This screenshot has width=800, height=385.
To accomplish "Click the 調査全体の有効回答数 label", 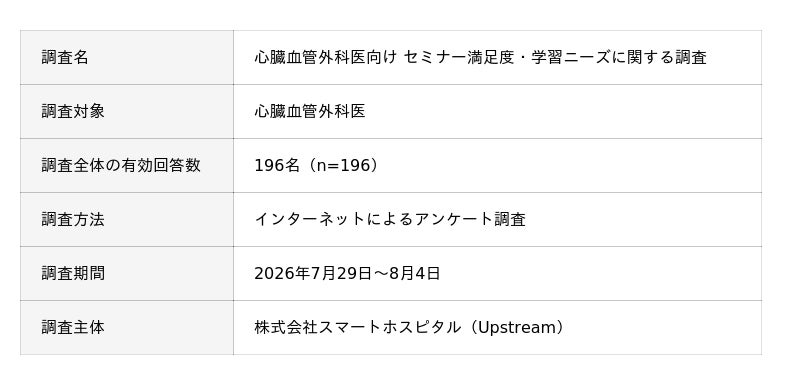I will (x=121, y=166).
